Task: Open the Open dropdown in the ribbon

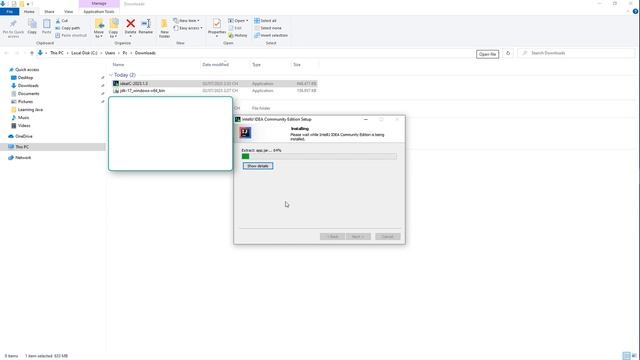Action: click(238, 21)
